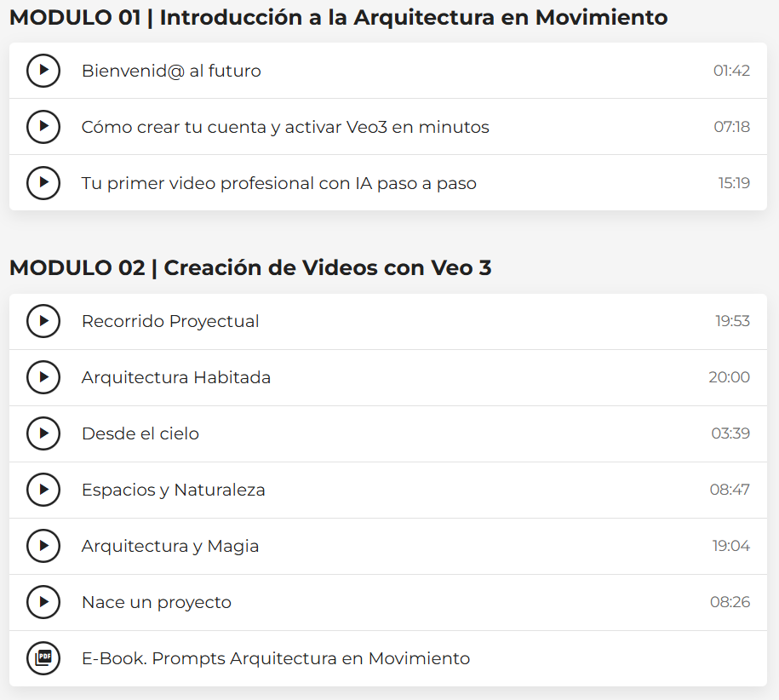Play Arquitectura y Magia using its icon
Screen dimensions: 779x700
point(43,546)
